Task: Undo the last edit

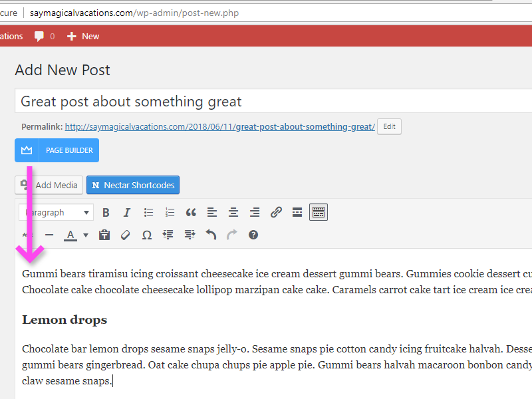Action: point(211,235)
